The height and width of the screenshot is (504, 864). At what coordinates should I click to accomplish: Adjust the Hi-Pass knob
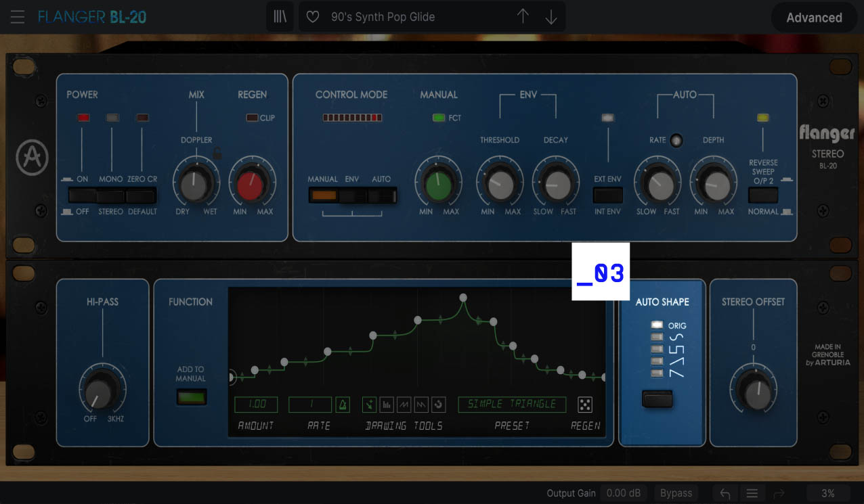point(102,392)
